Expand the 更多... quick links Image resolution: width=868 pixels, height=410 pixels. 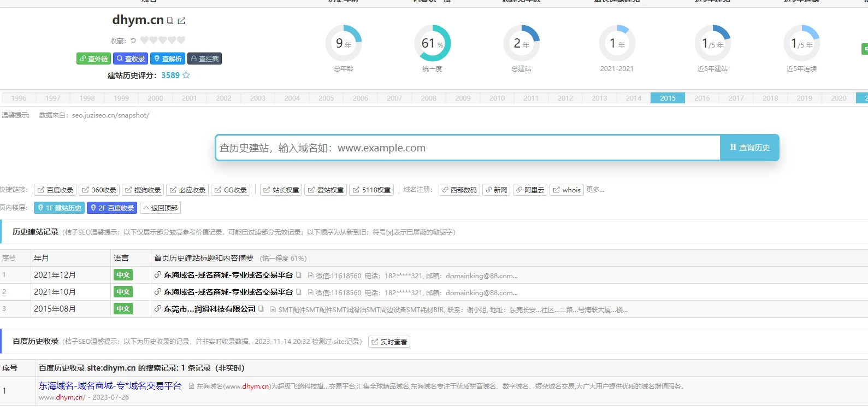pyautogui.click(x=595, y=190)
